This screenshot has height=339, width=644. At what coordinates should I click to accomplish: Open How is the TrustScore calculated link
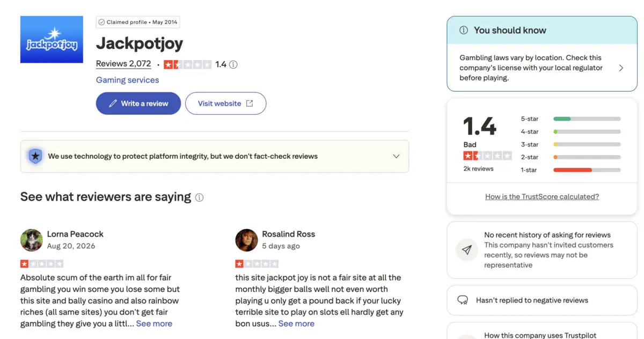[542, 197]
